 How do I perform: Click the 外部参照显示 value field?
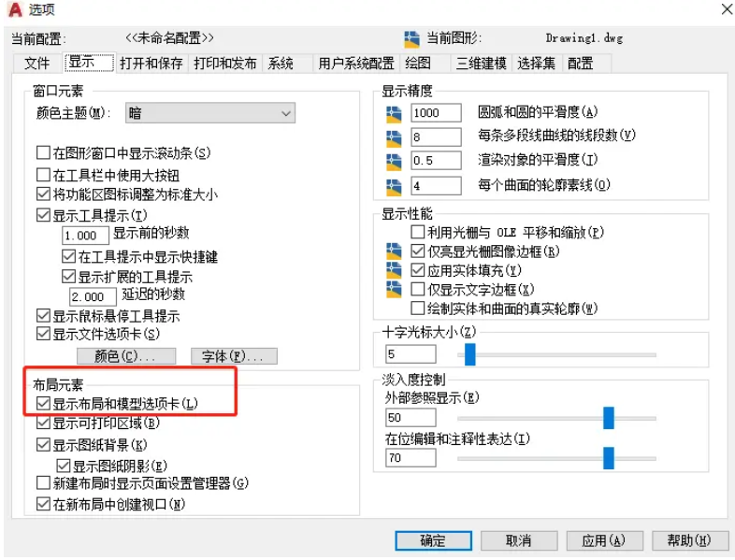(411, 418)
